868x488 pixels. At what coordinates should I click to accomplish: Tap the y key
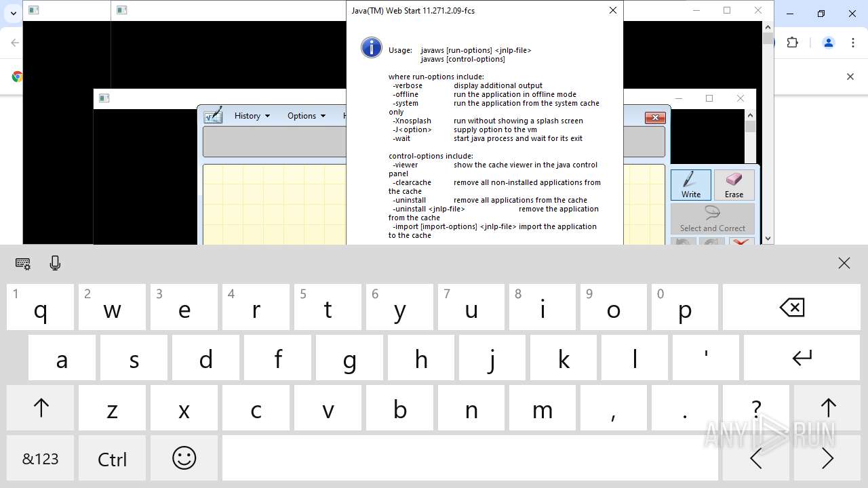399,307
